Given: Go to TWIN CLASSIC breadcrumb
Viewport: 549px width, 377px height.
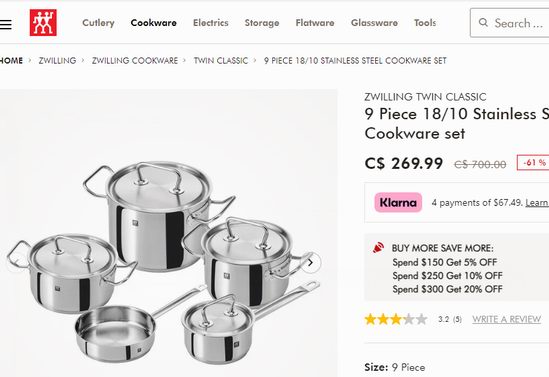Looking at the screenshot, I should 221,61.
